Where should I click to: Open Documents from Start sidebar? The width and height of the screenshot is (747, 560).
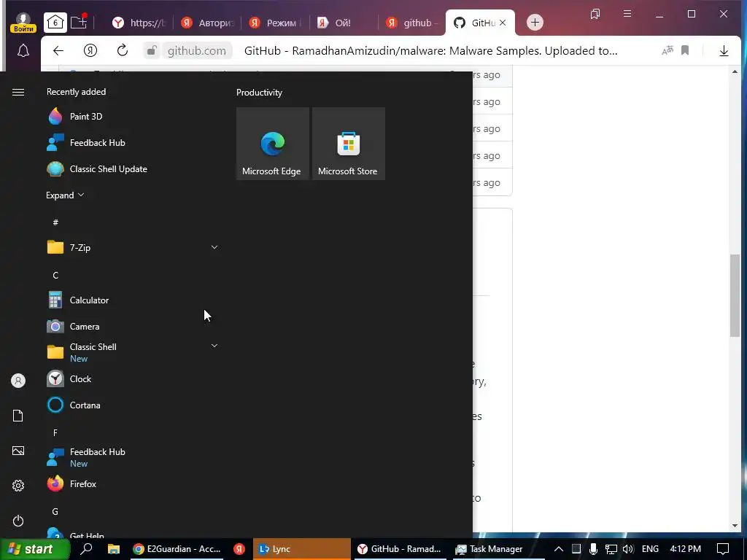18,416
